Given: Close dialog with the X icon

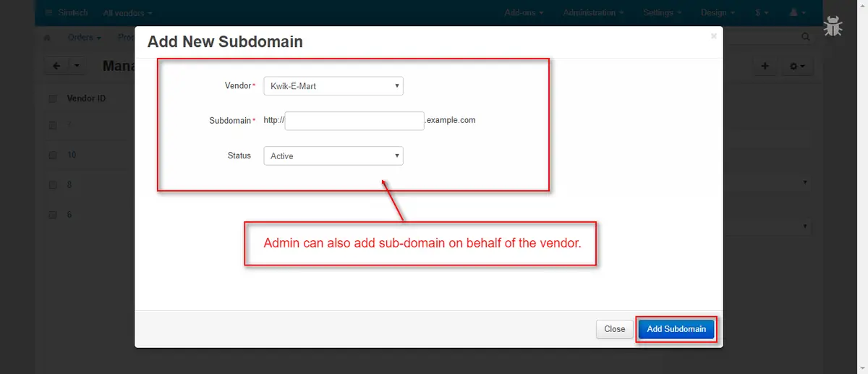Looking at the screenshot, I should tap(713, 35).
